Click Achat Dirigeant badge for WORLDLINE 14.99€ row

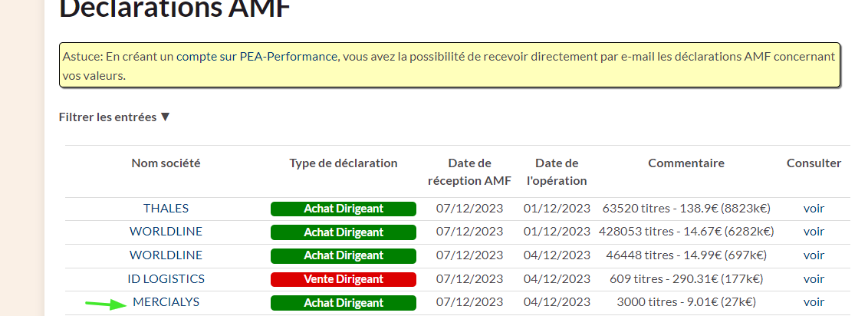[x=344, y=255]
